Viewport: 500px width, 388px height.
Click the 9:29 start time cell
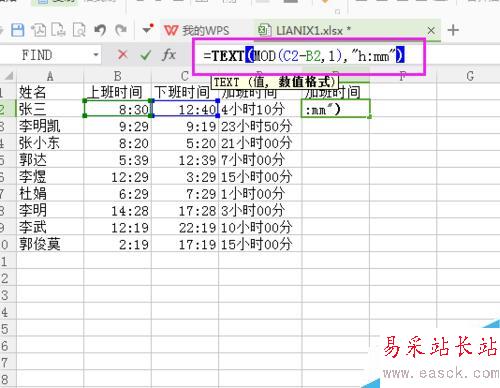pyautogui.click(x=117, y=126)
